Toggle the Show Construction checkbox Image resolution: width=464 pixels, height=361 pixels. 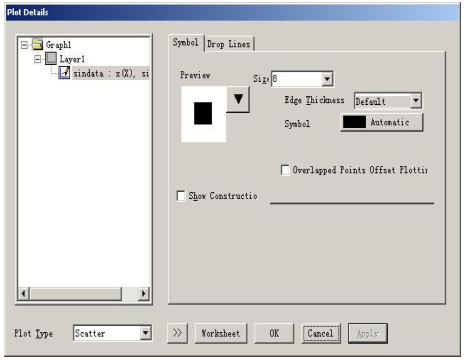181,196
